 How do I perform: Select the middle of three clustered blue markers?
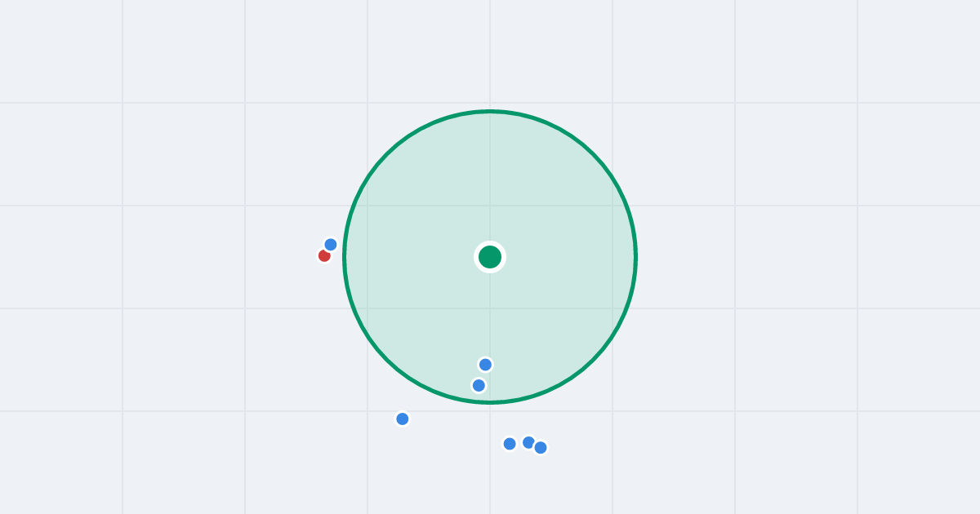coord(528,442)
